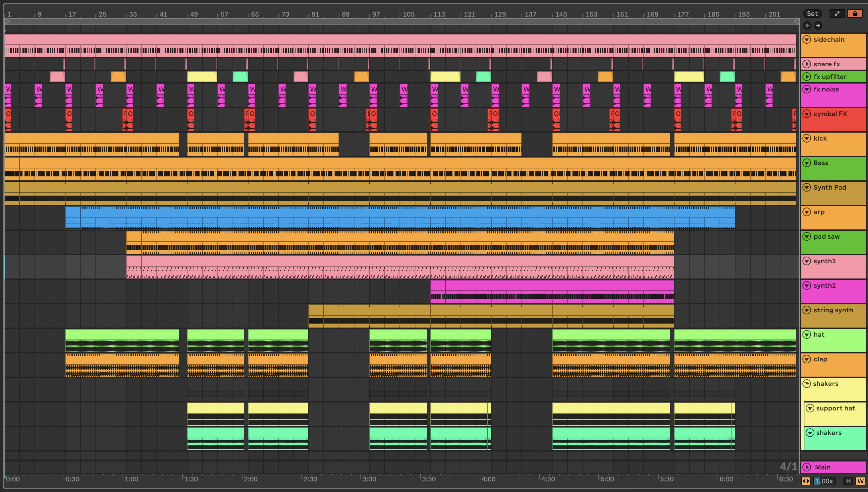
Task: Click the first yellow fx upfilter clip
Action: pyautogui.click(x=202, y=76)
